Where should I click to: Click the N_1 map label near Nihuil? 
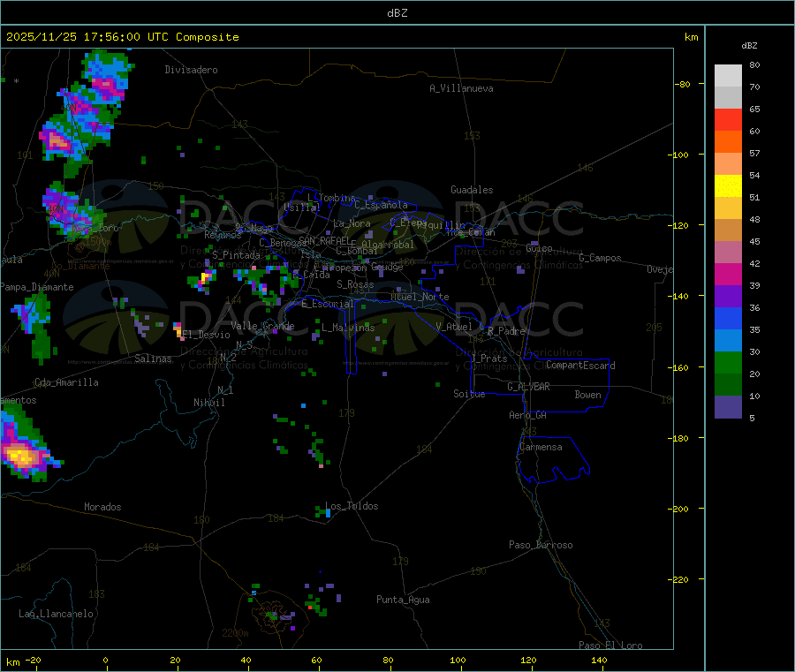(225, 389)
